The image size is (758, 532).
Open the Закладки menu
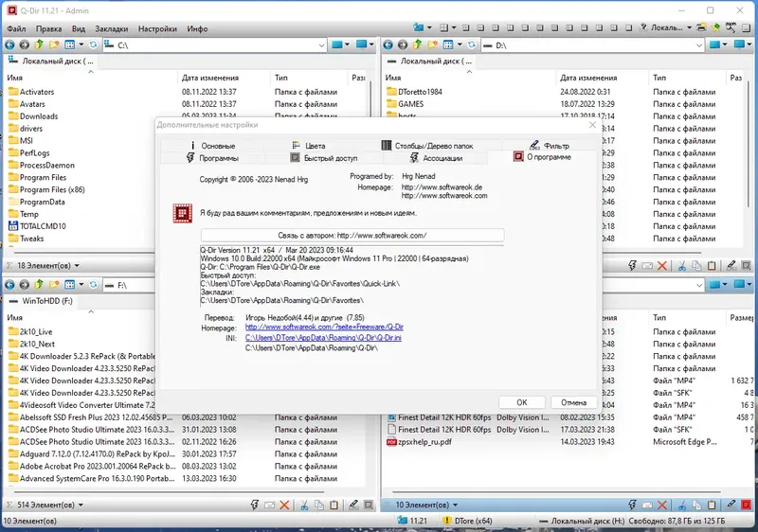[111, 28]
